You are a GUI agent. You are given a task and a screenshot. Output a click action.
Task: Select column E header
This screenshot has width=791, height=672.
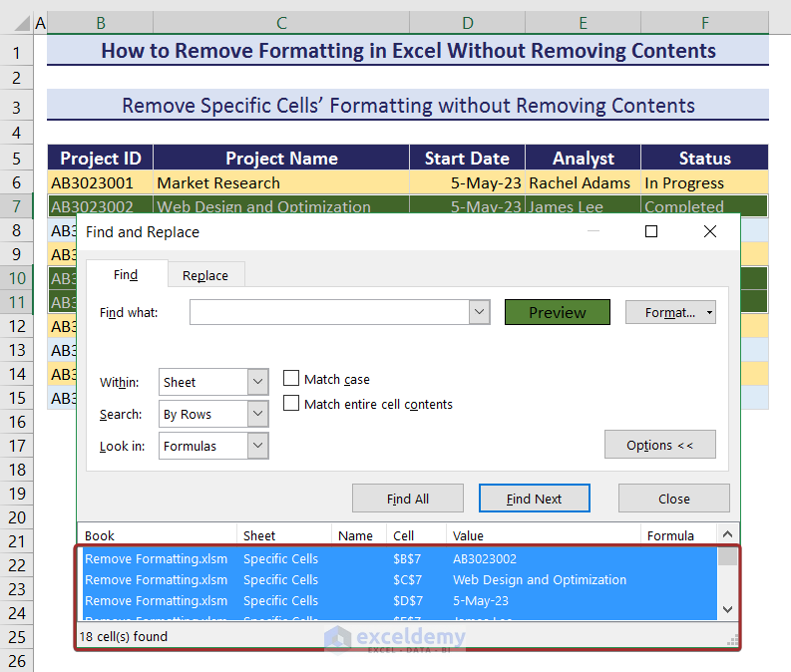tap(584, 23)
